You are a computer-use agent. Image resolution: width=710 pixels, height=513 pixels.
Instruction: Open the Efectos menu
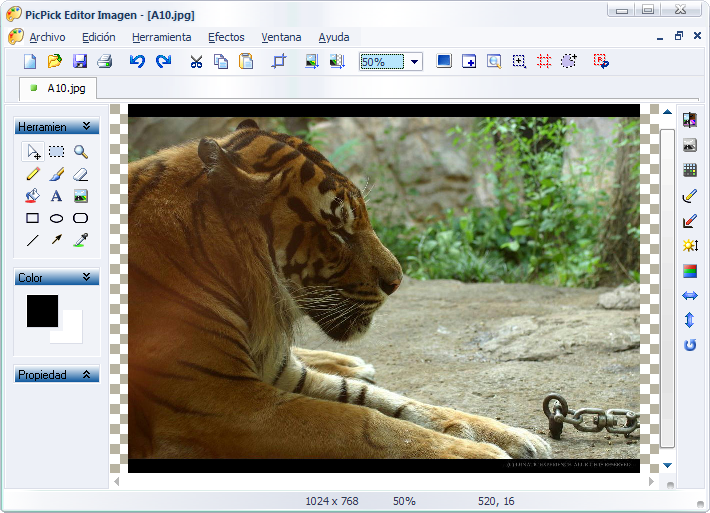click(x=226, y=37)
